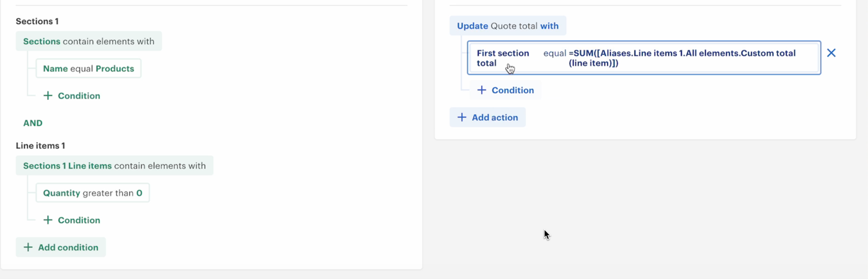Click the greater than operator in Quantity condition
The height and width of the screenshot is (279, 868).
108,193
